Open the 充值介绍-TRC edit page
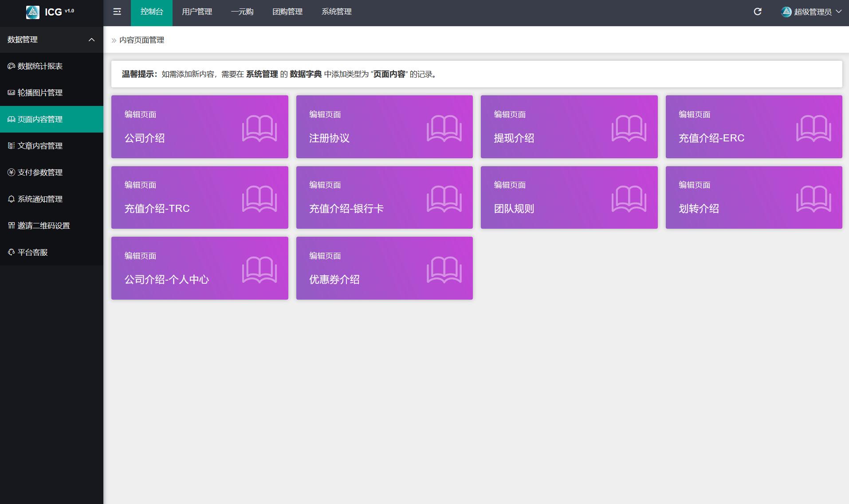The height and width of the screenshot is (504, 849). 200,197
